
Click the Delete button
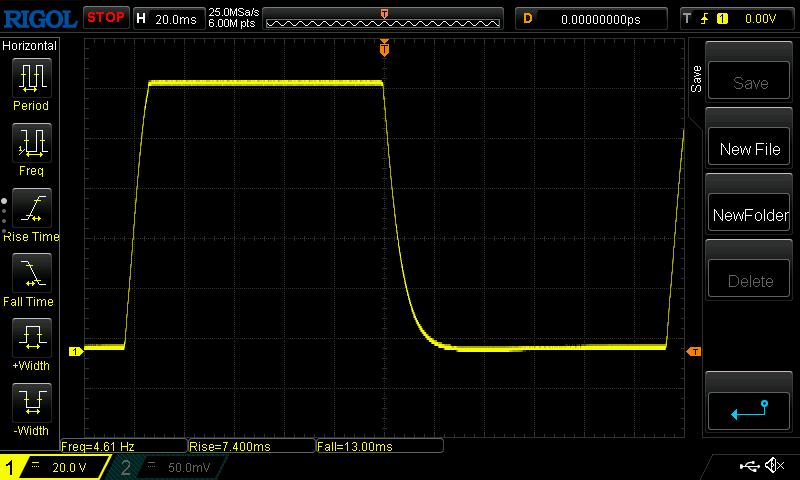pyautogui.click(x=749, y=279)
